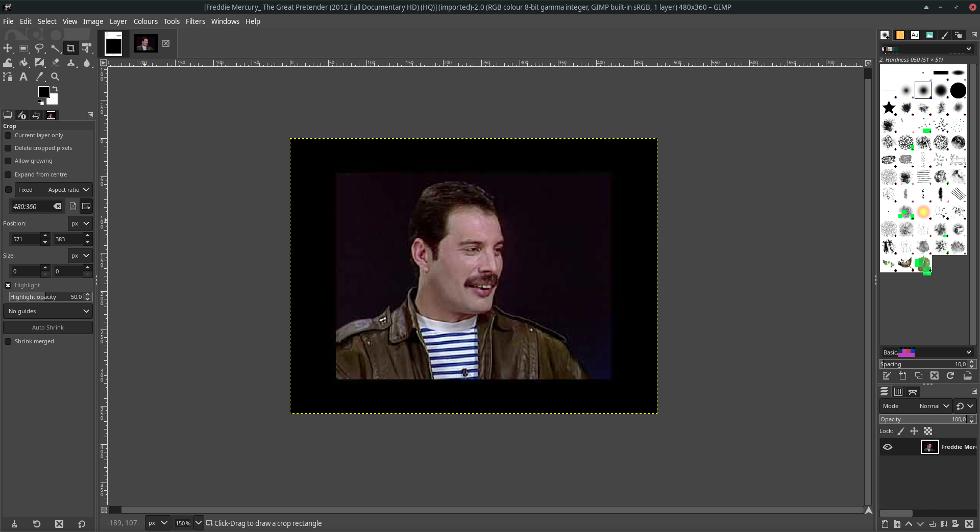
Task: Open status bar unit px dropdown
Action: 157,523
